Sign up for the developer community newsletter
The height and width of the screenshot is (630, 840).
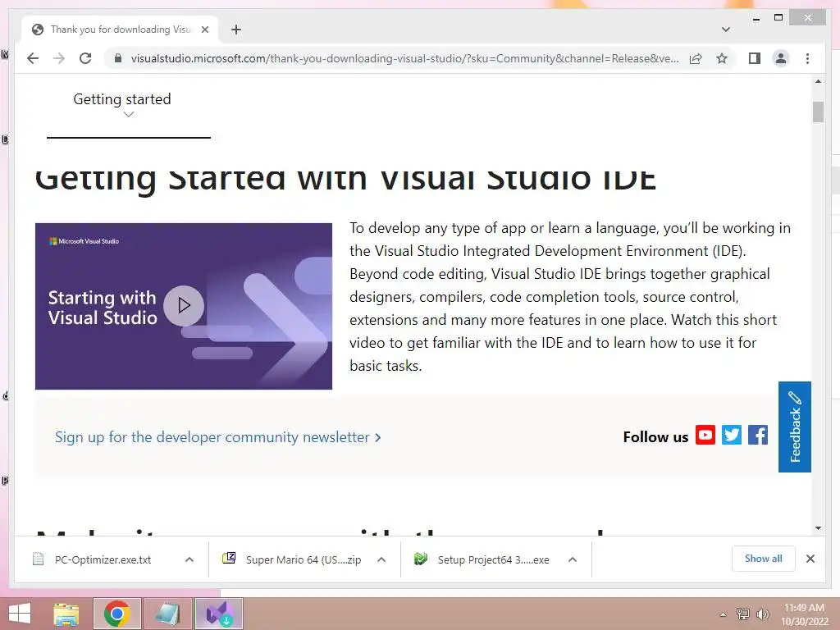point(217,437)
